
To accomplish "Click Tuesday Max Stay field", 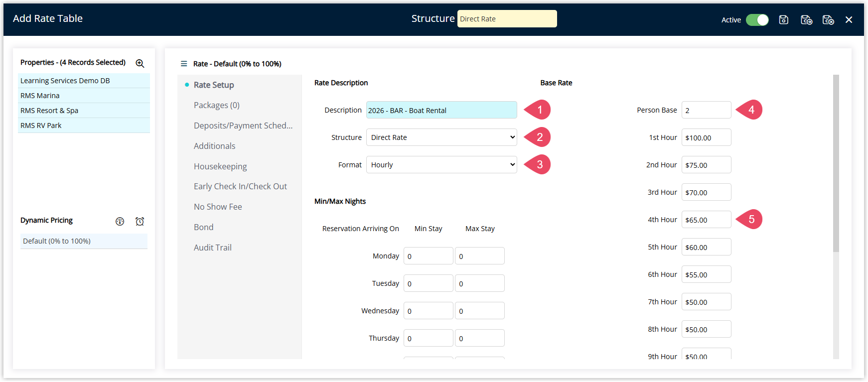I will [x=480, y=283].
